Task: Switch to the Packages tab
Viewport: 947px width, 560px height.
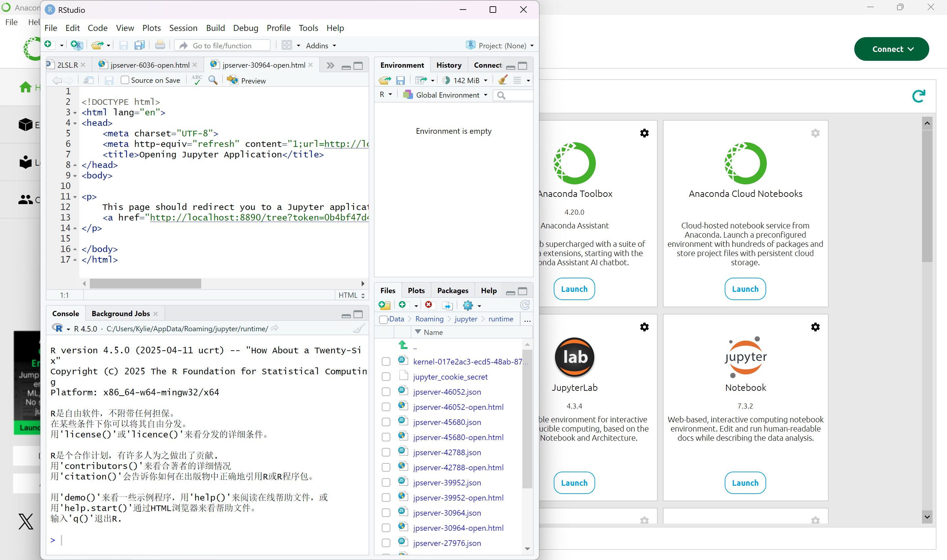Action: click(452, 291)
